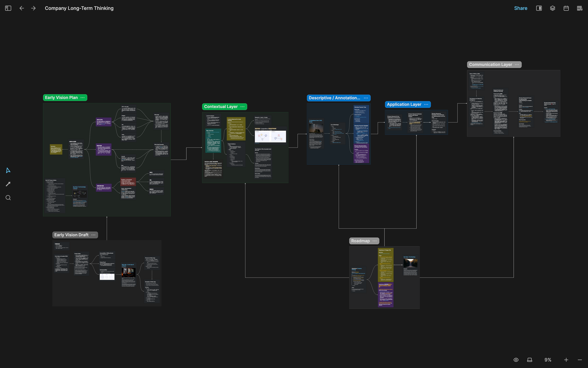Open search with magnifier icon

pyautogui.click(x=8, y=198)
